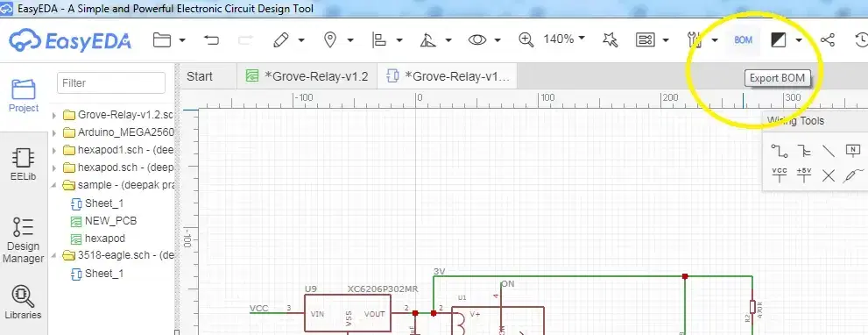Viewport: 868px width, 335px height.
Task: Place a +5V net flag
Action: pos(804,175)
